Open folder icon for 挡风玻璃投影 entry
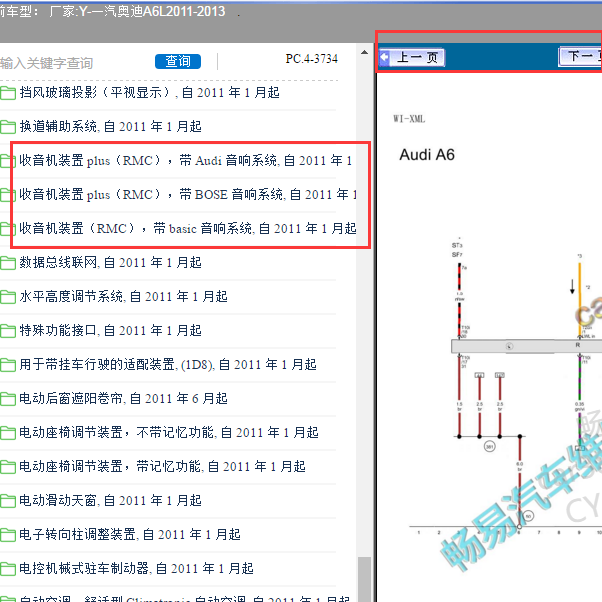The height and width of the screenshot is (602, 602). coord(8,93)
